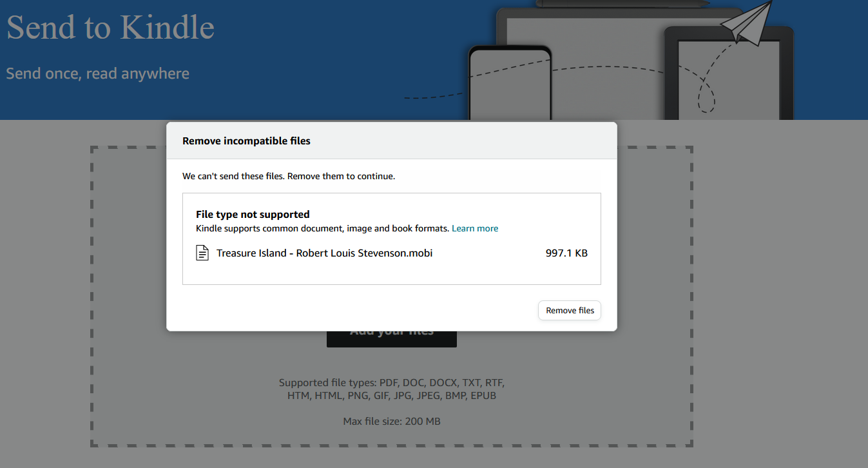Click the phone illustration in the banner
This screenshot has height=468, width=868.
(x=510, y=83)
